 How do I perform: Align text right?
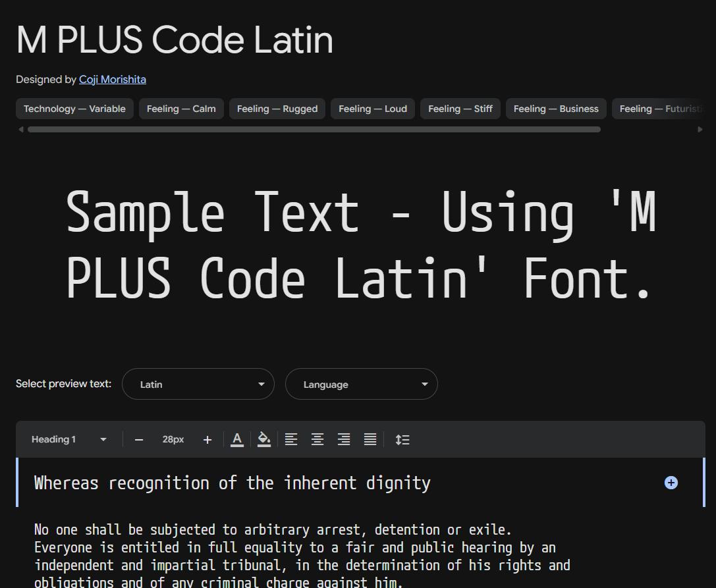344,440
